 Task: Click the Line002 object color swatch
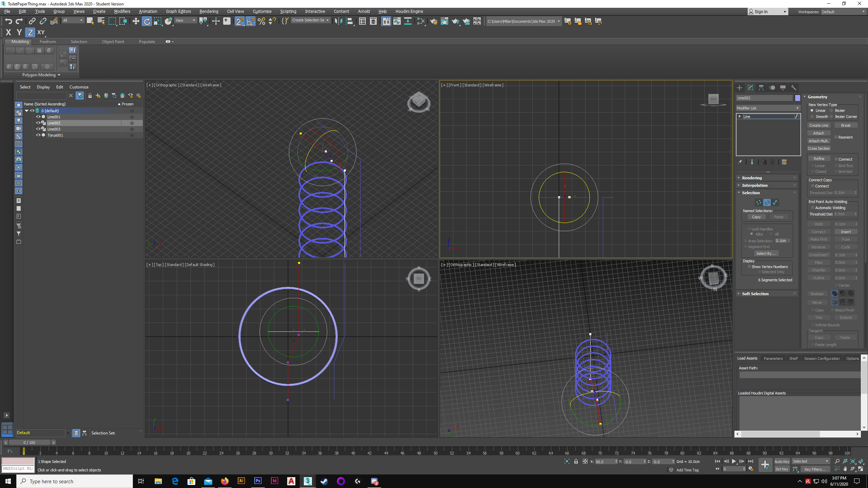coord(797,98)
